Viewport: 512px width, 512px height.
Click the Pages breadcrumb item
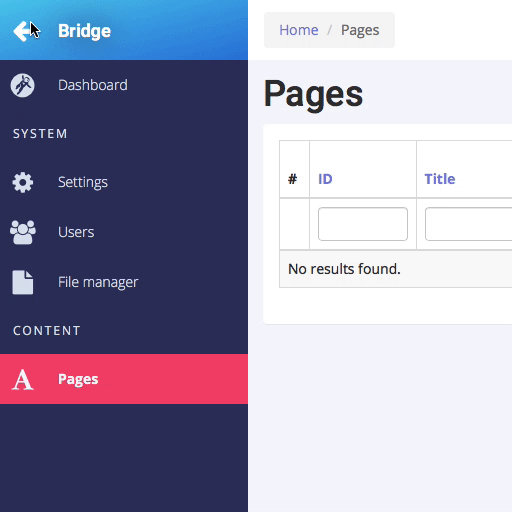(x=360, y=30)
